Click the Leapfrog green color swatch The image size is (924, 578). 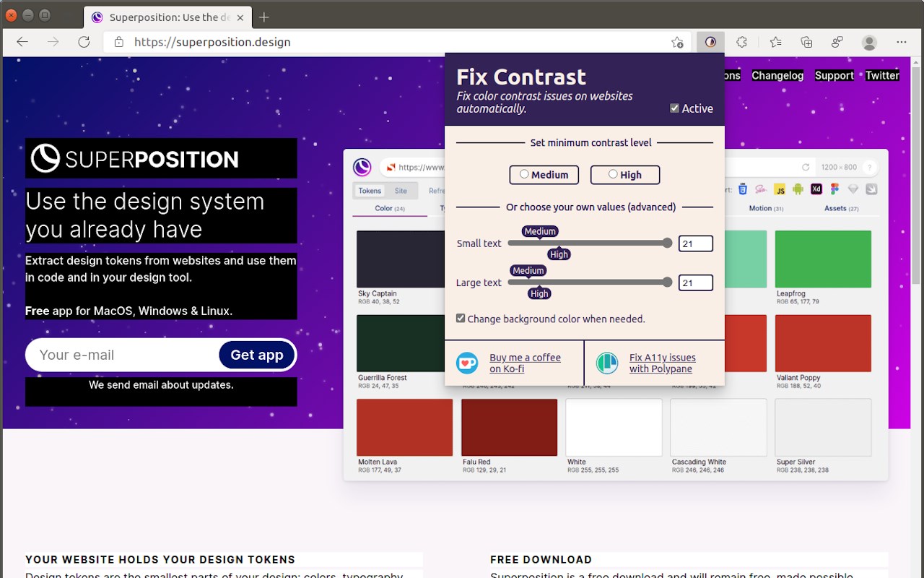click(x=823, y=259)
